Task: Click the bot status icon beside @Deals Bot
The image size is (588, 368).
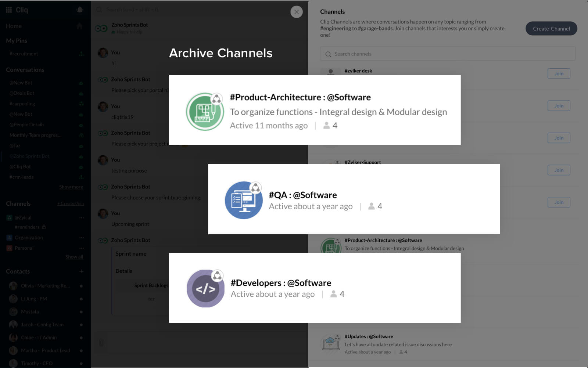Action: pyautogui.click(x=81, y=94)
